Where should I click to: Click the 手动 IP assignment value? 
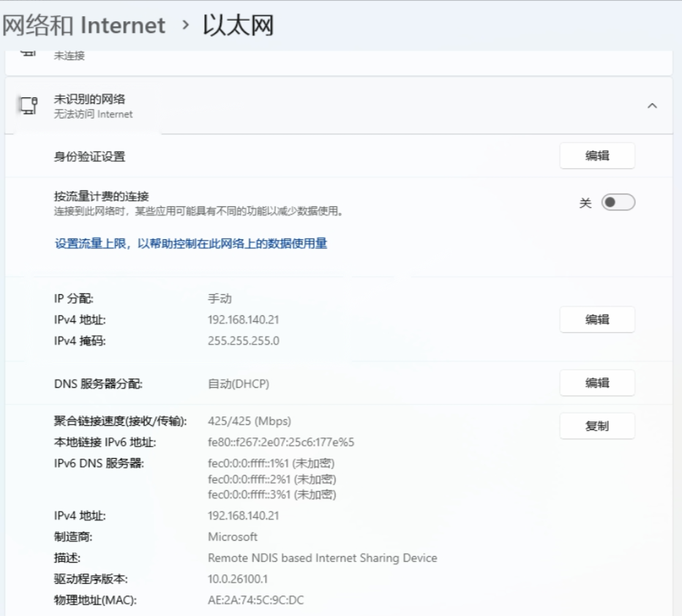point(220,298)
